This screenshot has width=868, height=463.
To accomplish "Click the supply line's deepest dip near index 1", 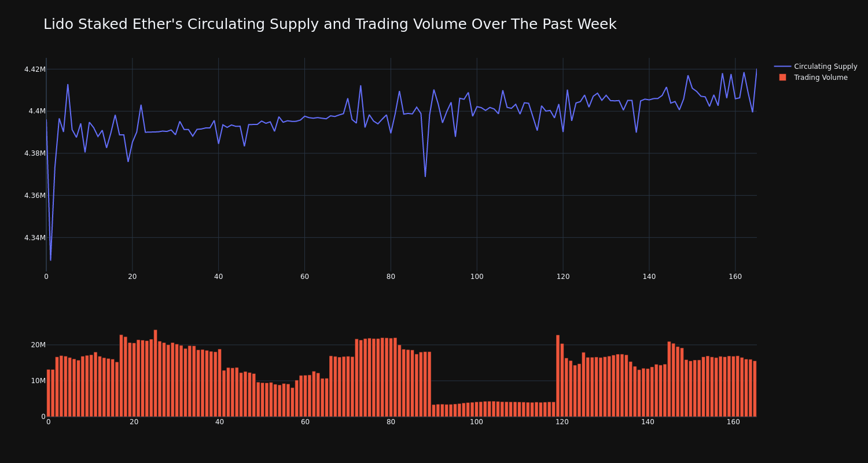I will click(x=50, y=260).
